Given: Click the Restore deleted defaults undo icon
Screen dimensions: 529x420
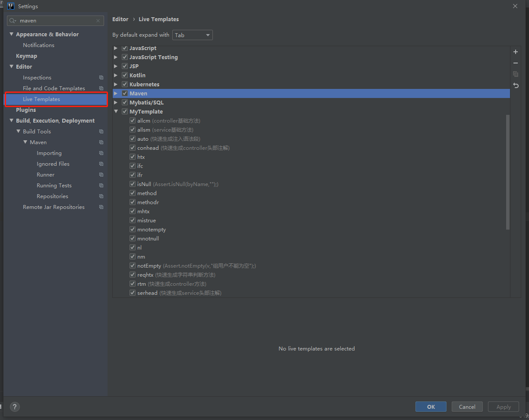Looking at the screenshot, I should pyautogui.click(x=516, y=85).
